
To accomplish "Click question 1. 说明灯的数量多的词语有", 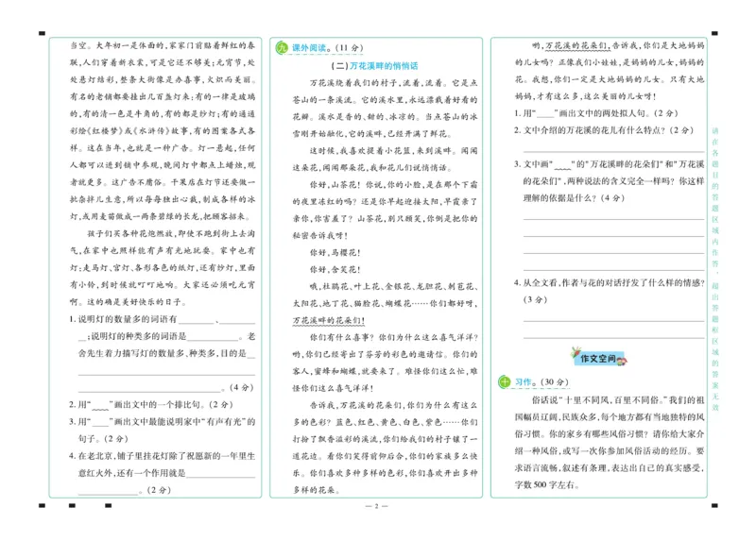I will 123,319.
